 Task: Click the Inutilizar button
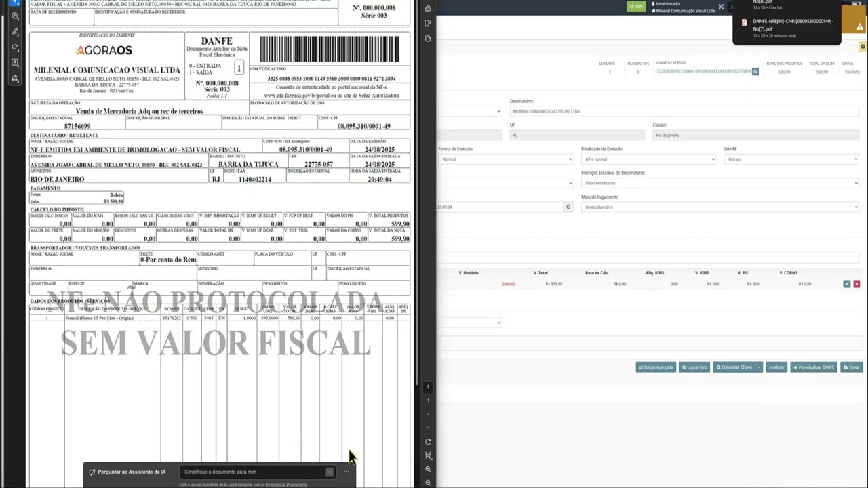(x=776, y=367)
